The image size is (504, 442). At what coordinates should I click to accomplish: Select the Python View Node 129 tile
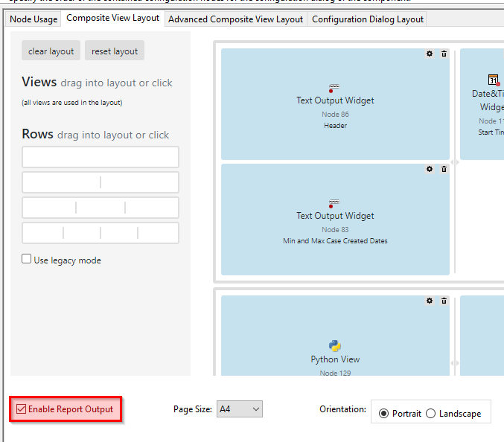point(335,336)
